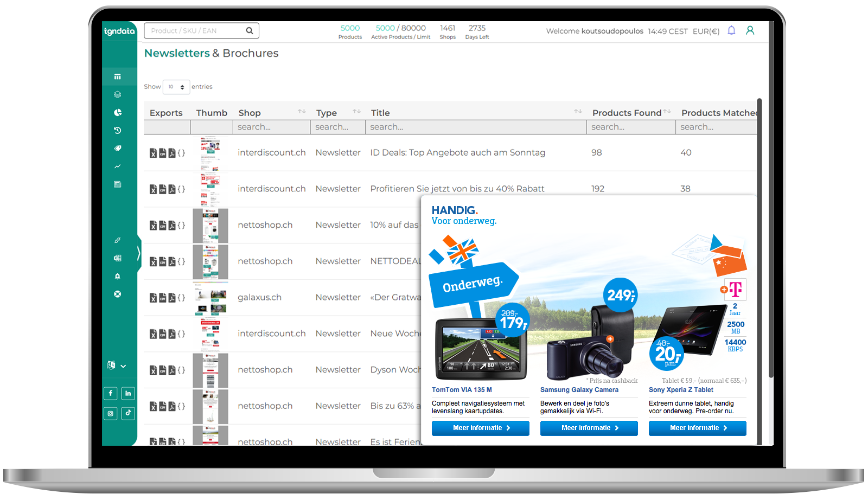Image resolution: width=868 pixels, height=494 pixels.
Task: Open the alert bell sidebar icon
Action: point(117,276)
